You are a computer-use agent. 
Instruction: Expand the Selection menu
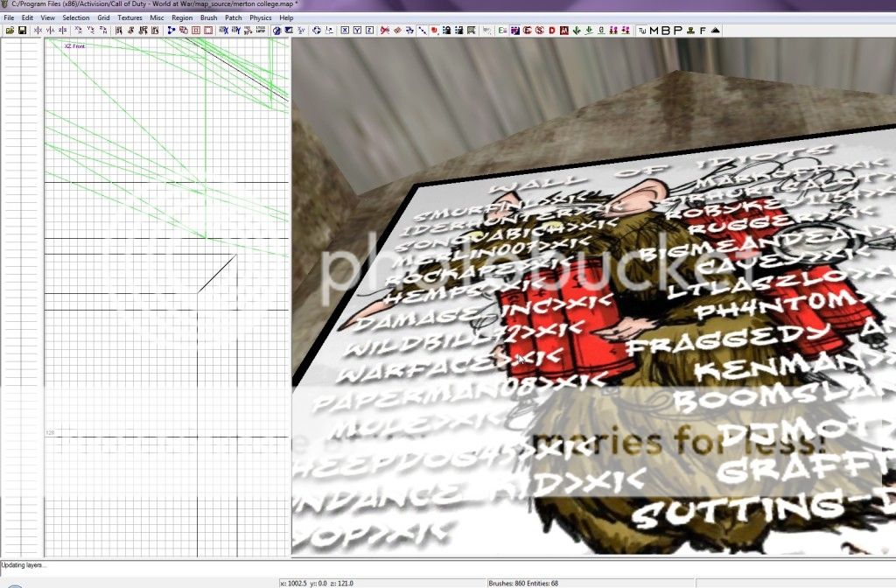tap(75, 17)
